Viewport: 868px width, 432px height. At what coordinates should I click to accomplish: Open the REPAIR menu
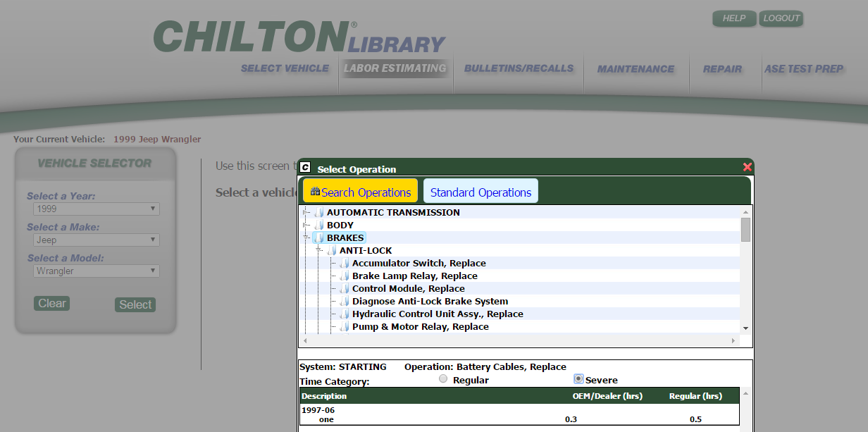click(722, 68)
